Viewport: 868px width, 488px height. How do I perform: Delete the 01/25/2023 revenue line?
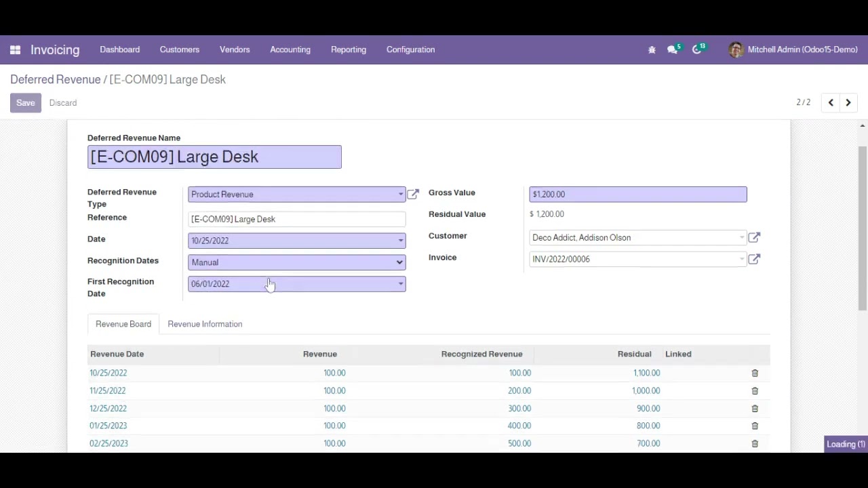click(755, 426)
